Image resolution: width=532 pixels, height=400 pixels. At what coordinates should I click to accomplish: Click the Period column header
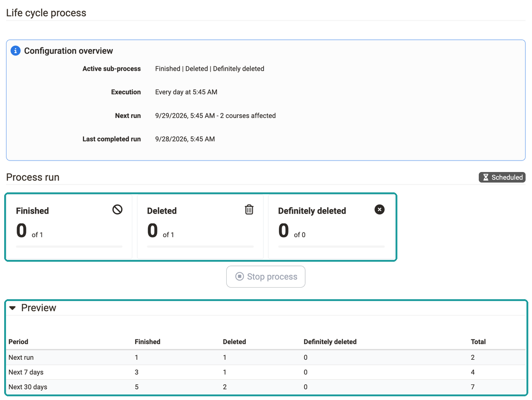coord(19,342)
